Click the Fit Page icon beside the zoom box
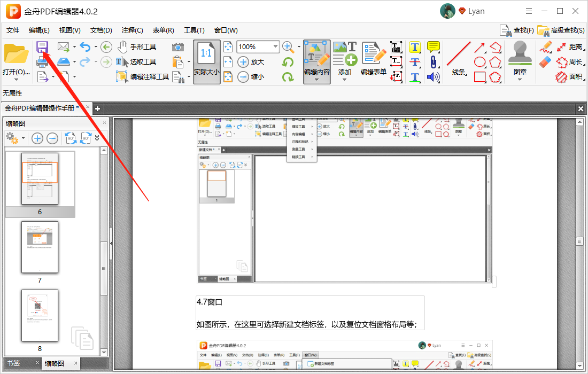This screenshot has width=588, height=374. pos(228,47)
